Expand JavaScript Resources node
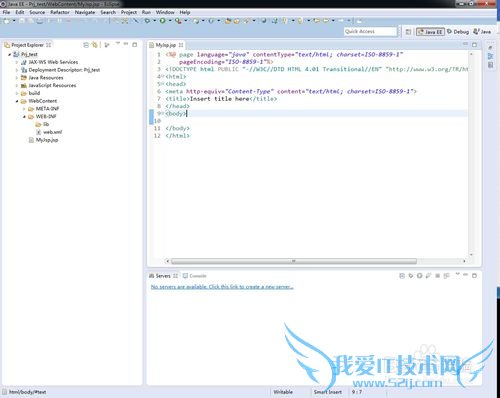Viewport: 500px width, 398px height. tap(17, 85)
